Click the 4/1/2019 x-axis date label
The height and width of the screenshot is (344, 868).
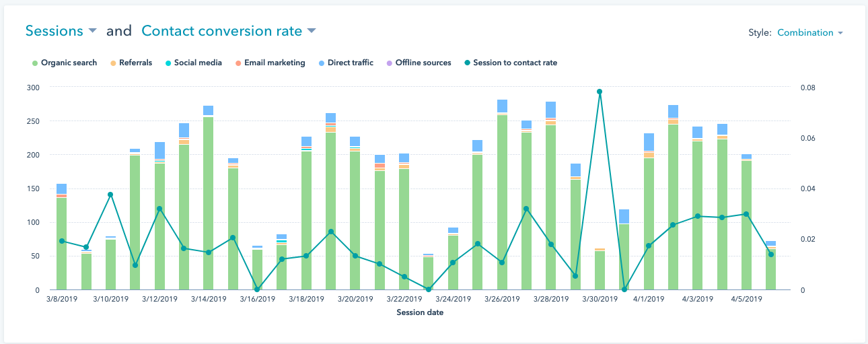pyautogui.click(x=649, y=299)
